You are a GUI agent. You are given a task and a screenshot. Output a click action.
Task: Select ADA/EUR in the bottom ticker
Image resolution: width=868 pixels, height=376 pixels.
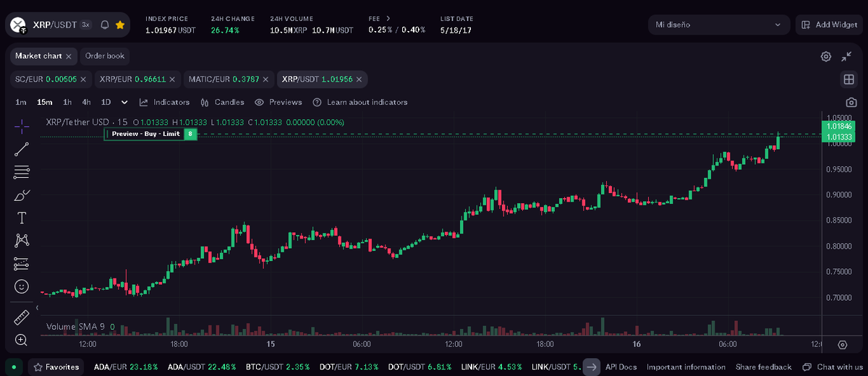click(126, 367)
